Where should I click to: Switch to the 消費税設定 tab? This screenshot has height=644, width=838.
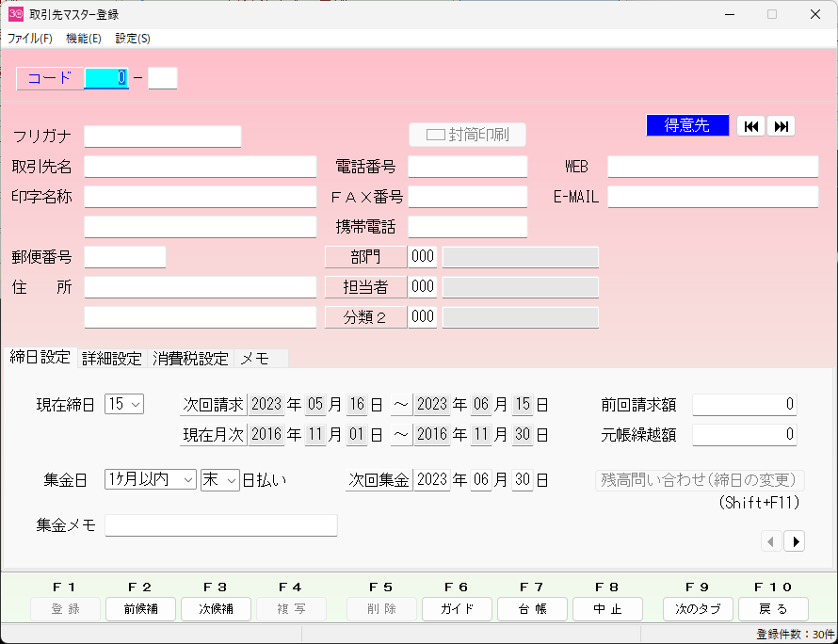click(x=190, y=359)
